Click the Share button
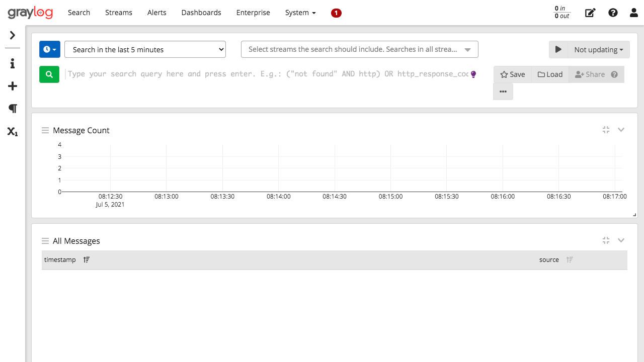644x362 pixels. click(590, 74)
